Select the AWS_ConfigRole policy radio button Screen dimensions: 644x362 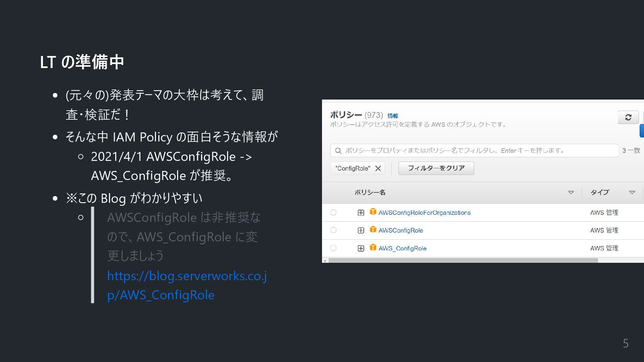pyautogui.click(x=333, y=248)
